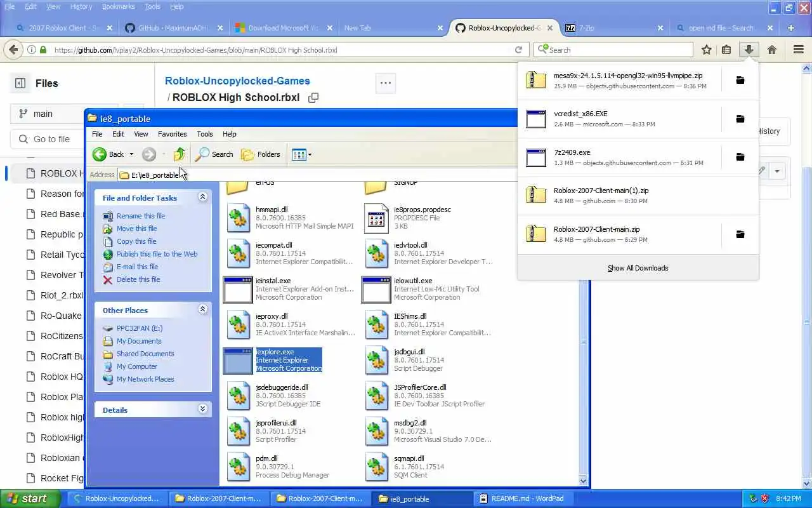The height and width of the screenshot is (508, 812).
Task: Open the Views dropdown in the Explorer toolbar
Action: (x=301, y=154)
